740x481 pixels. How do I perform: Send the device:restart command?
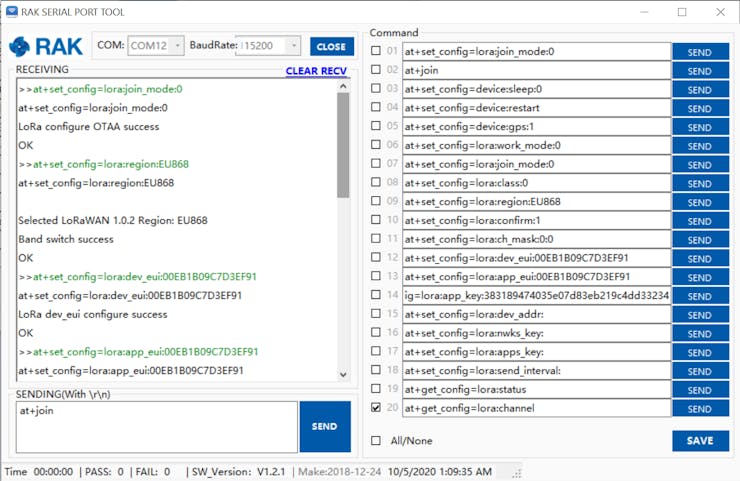coord(700,108)
